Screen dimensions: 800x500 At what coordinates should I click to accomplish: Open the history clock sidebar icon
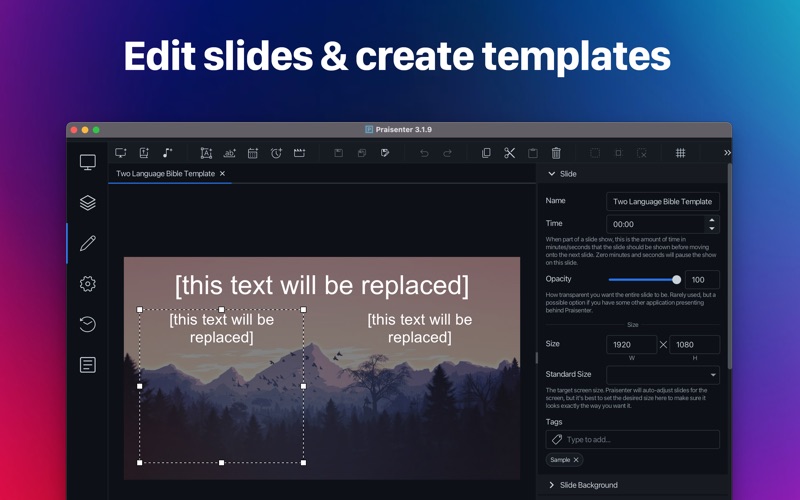88,324
